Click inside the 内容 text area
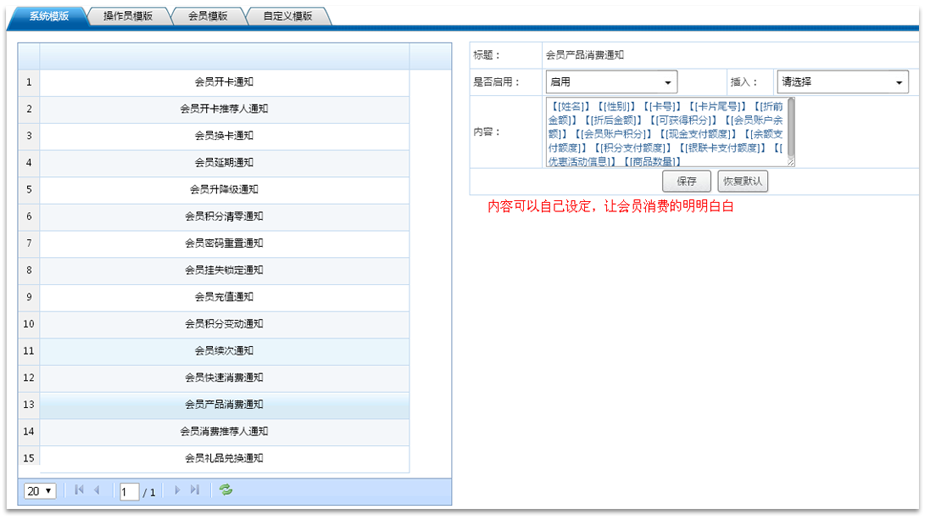The height and width of the screenshot is (519, 926). pos(666,132)
